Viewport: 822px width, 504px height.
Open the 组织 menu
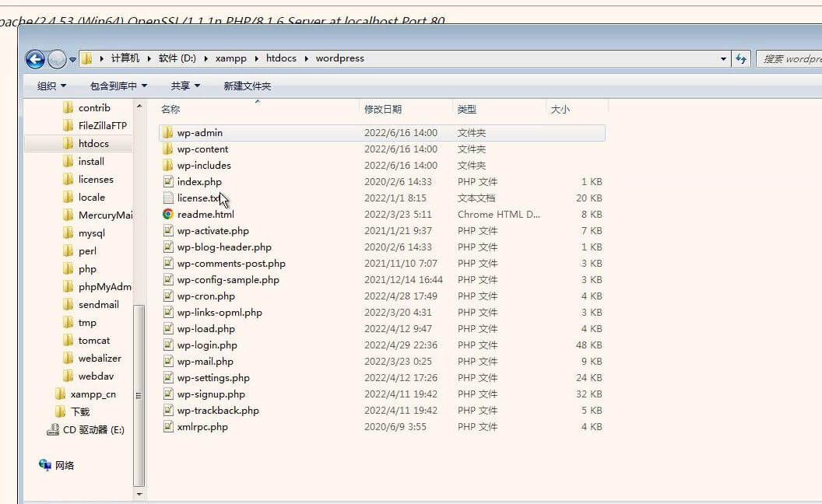pos(51,86)
